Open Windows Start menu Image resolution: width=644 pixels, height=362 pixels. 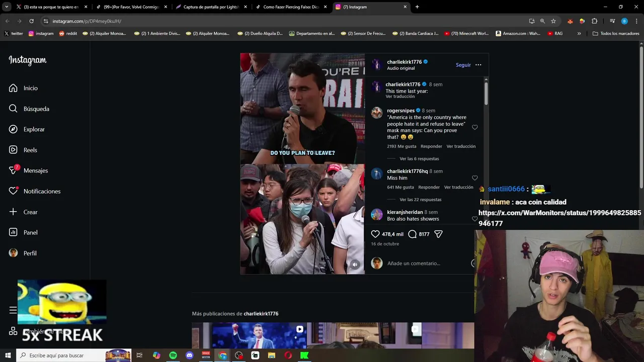point(8,355)
